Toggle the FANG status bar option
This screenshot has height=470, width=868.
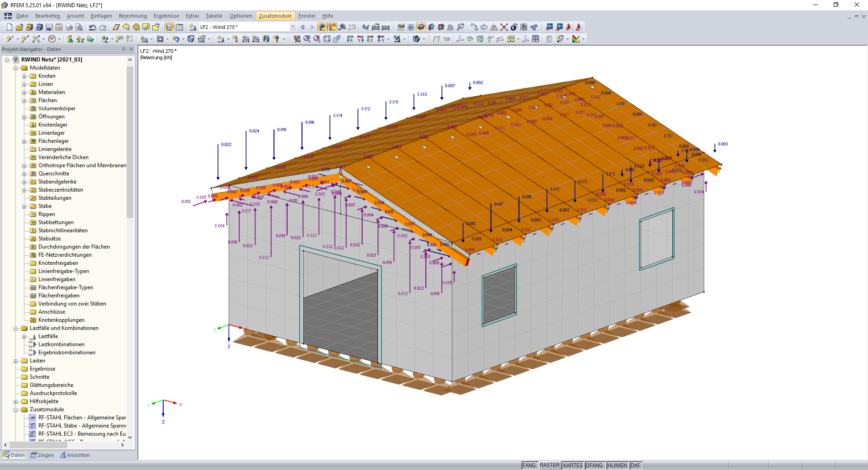coord(529,465)
